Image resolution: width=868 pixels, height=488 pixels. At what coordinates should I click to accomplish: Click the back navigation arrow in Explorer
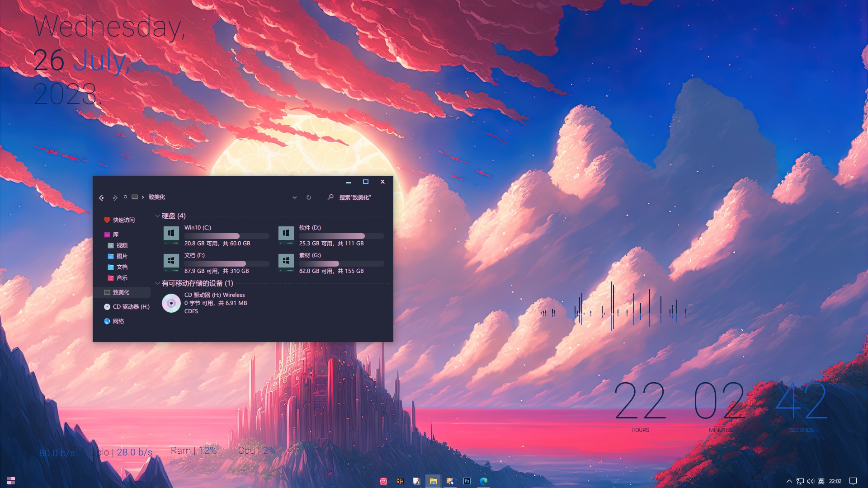[x=101, y=197]
